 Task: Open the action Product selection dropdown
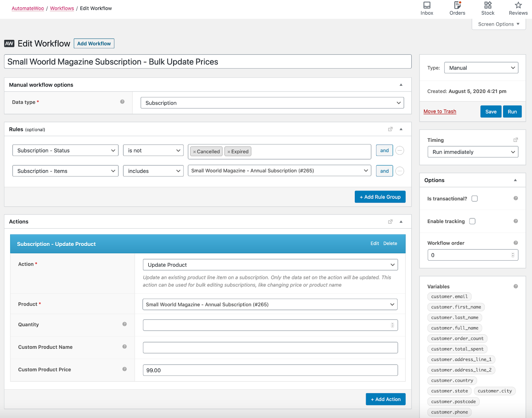[x=270, y=305]
